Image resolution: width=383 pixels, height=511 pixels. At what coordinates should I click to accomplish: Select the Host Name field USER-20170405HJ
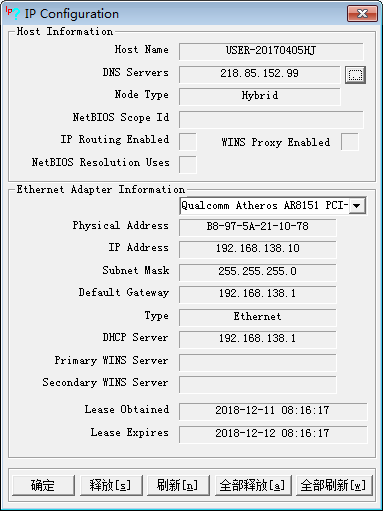click(271, 51)
